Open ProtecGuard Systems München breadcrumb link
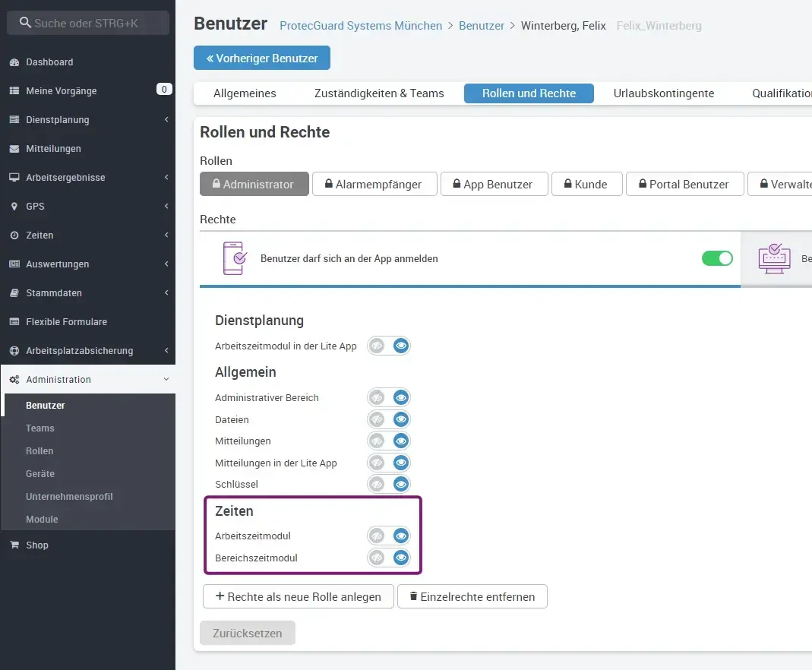 361,26
